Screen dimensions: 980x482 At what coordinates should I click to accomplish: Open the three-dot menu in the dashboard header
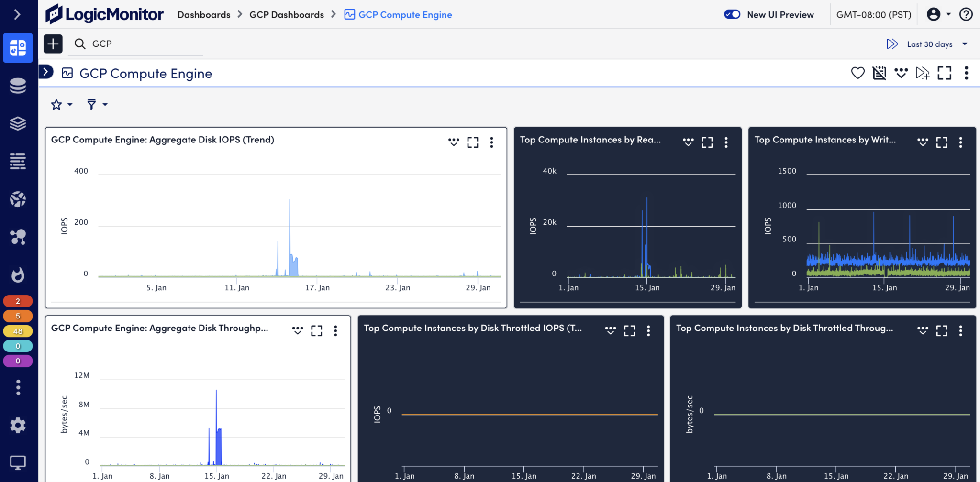pyautogui.click(x=967, y=73)
